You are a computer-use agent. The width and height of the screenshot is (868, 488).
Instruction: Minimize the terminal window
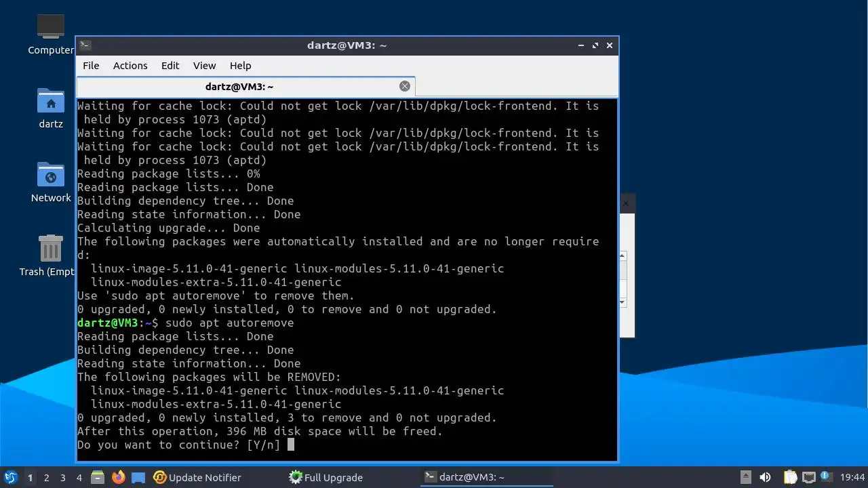(581, 45)
